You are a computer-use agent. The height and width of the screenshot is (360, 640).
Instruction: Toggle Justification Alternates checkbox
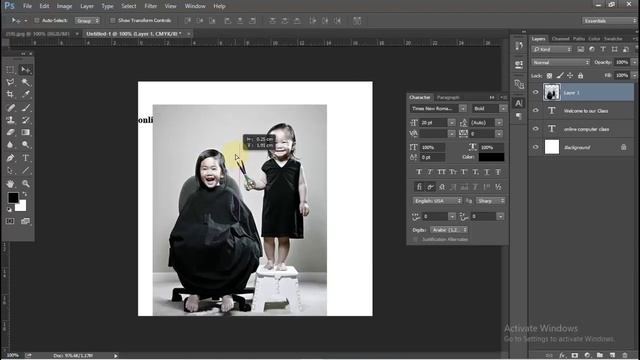point(415,240)
